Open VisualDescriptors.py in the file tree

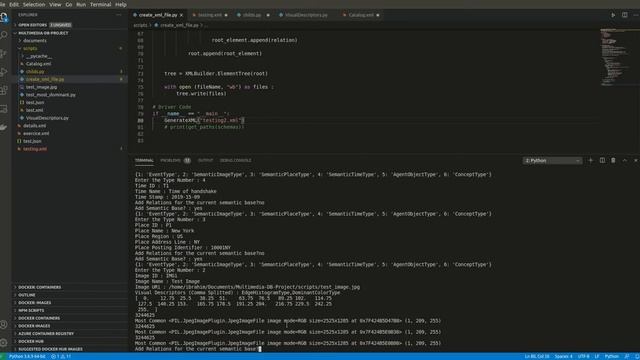pyautogui.click(x=69, y=118)
